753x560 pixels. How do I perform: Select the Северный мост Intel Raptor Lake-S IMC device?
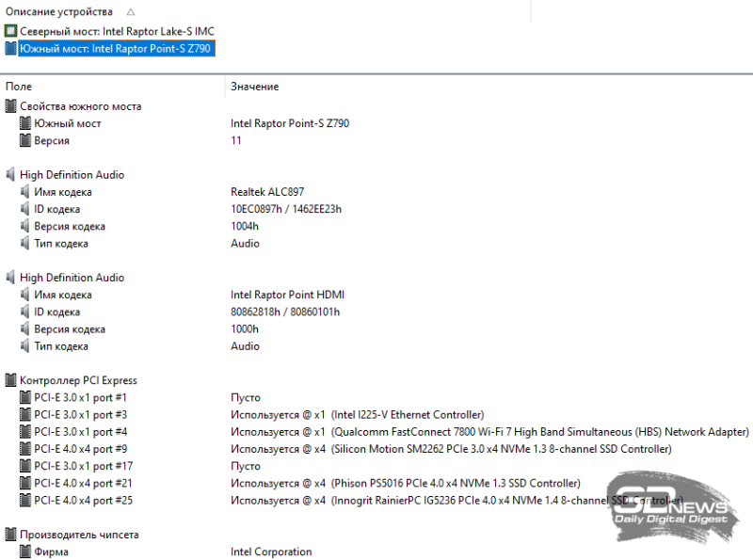point(117,31)
